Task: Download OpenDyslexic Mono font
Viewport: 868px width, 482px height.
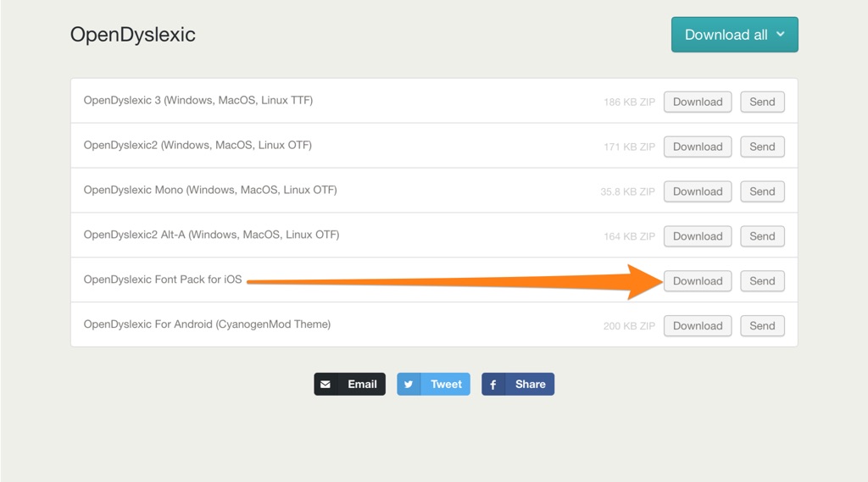Action: (x=697, y=191)
